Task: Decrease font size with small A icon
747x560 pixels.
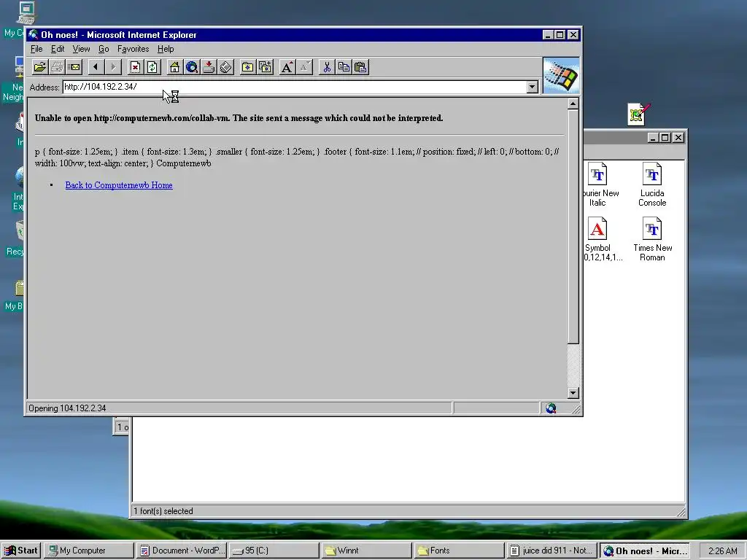Action: pyautogui.click(x=304, y=67)
